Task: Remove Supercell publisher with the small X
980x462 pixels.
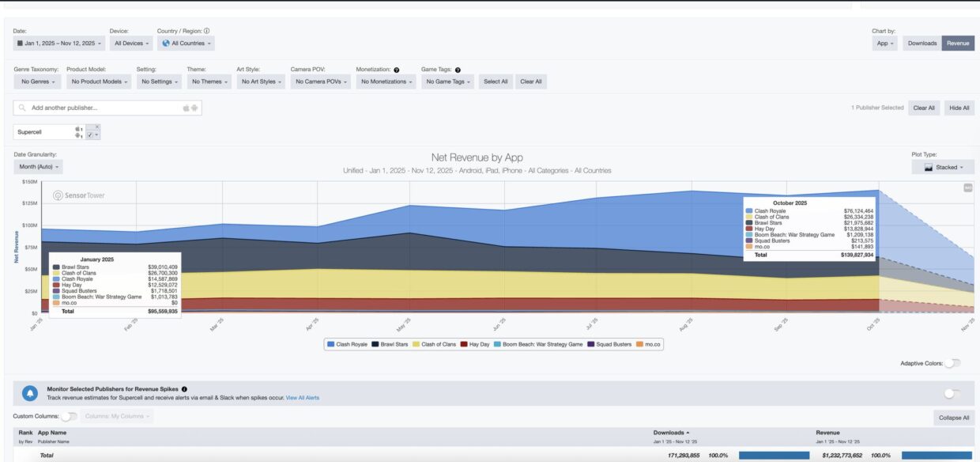Action: click(97, 127)
